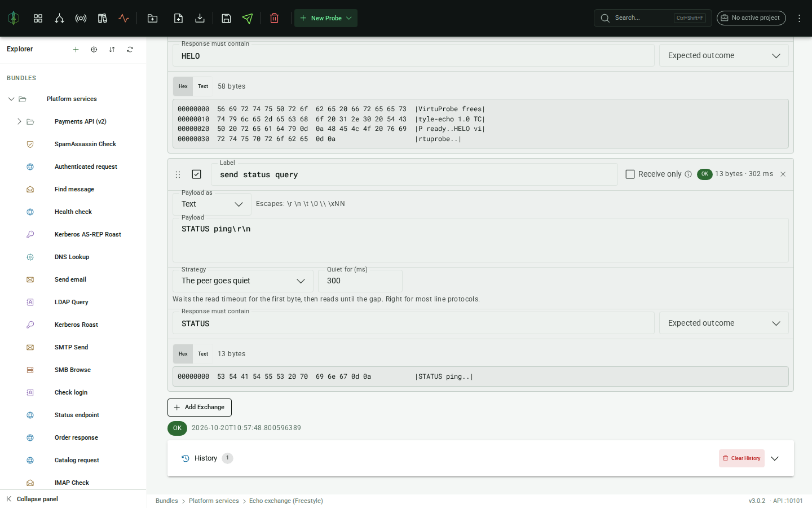Switch to Hex tab in 13 bytes response
Screen dimensions: 812x508
183,354
